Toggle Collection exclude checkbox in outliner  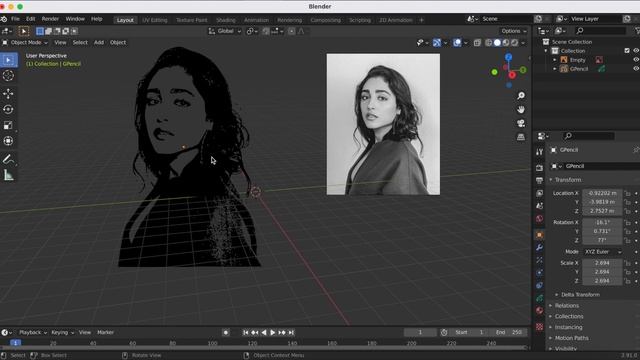click(627, 51)
